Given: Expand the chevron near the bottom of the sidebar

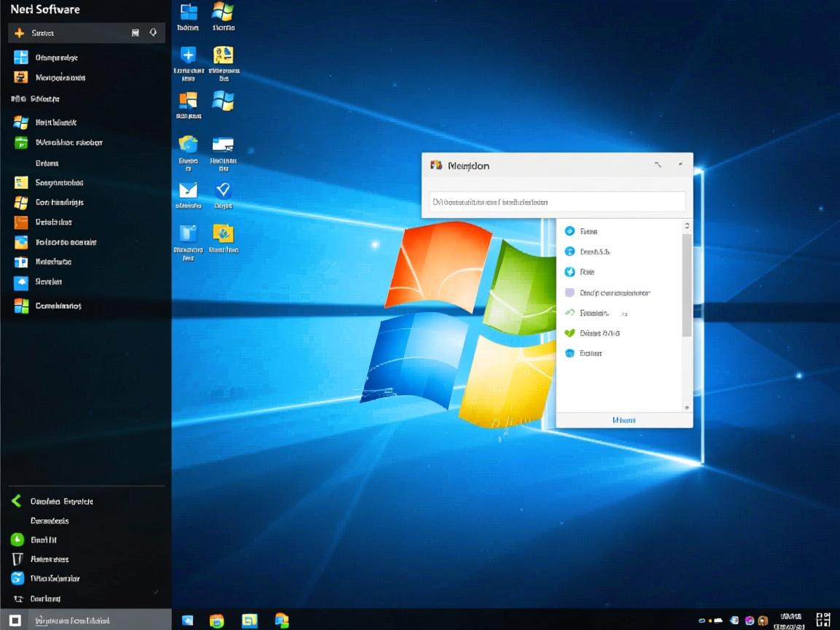Looking at the screenshot, I should coord(155,591).
